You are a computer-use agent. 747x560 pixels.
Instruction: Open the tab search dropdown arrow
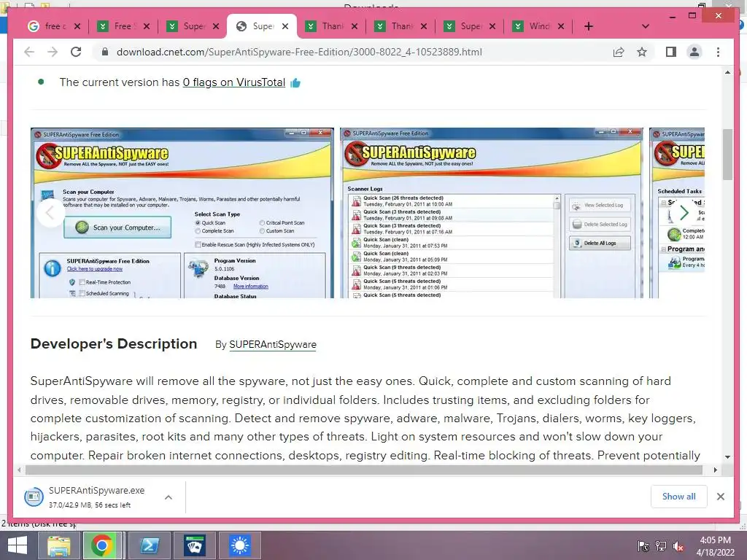[x=645, y=26]
